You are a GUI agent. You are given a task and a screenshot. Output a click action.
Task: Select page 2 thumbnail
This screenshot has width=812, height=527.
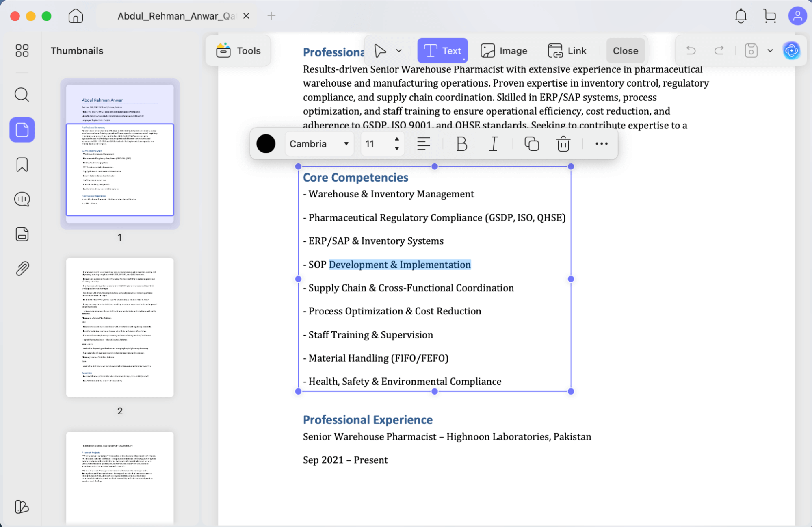point(120,327)
